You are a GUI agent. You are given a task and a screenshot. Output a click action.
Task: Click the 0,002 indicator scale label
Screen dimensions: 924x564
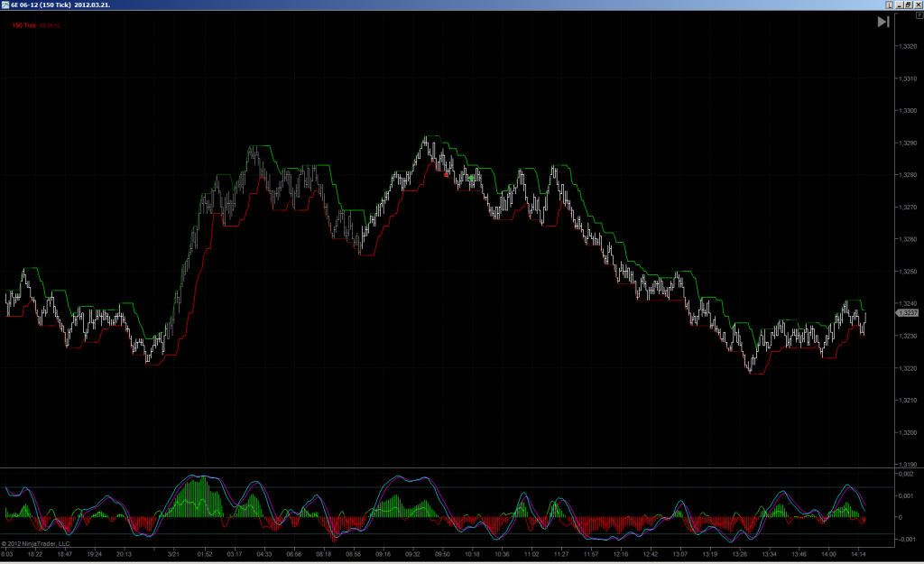click(x=906, y=474)
